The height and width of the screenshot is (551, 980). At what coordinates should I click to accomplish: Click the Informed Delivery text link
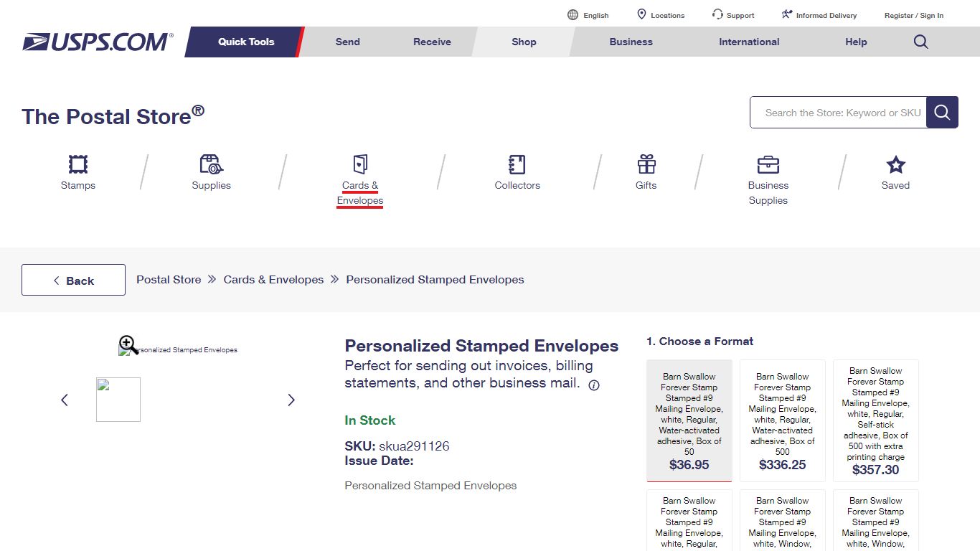pos(826,15)
